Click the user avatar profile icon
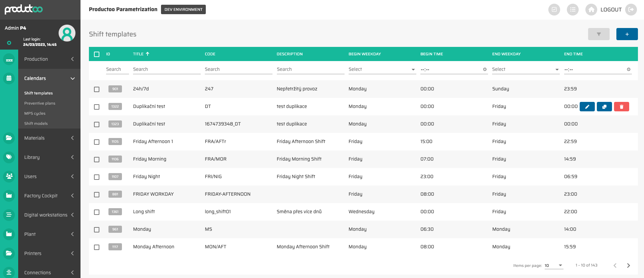This screenshot has height=278, width=644. 67,33
